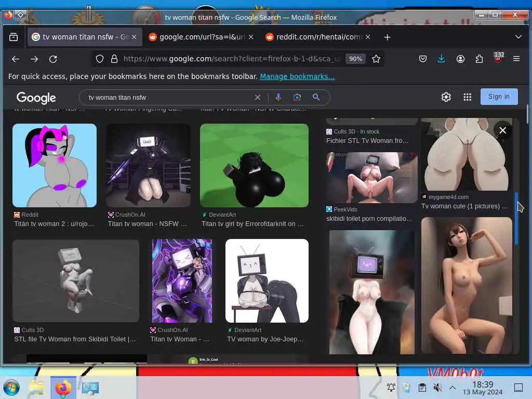Select the Cults 3D gray STL model thumbnail
This screenshot has height=399, width=532.
(x=76, y=281)
